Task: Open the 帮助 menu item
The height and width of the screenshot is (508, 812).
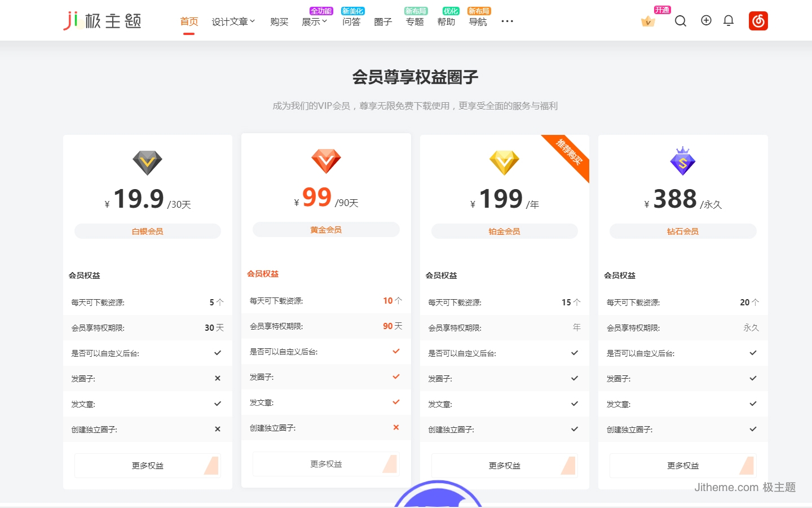Action: pos(446,21)
